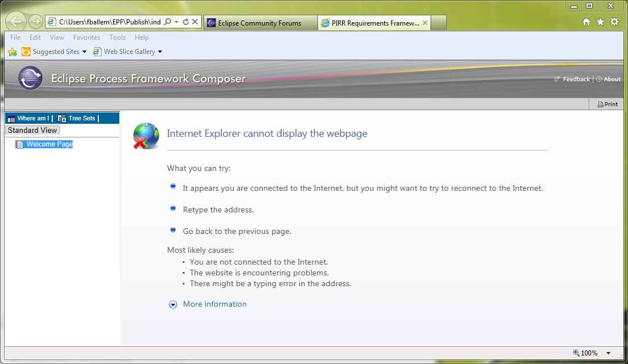The image size is (628, 364).
Task: Click the Web Slice Gallery favorites link
Action: coord(130,52)
